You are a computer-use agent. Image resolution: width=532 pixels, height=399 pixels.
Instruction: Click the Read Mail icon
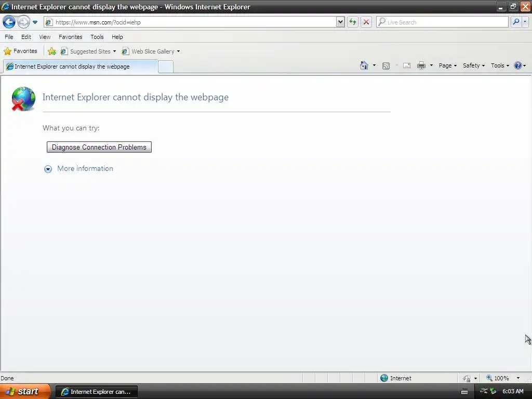(x=407, y=65)
